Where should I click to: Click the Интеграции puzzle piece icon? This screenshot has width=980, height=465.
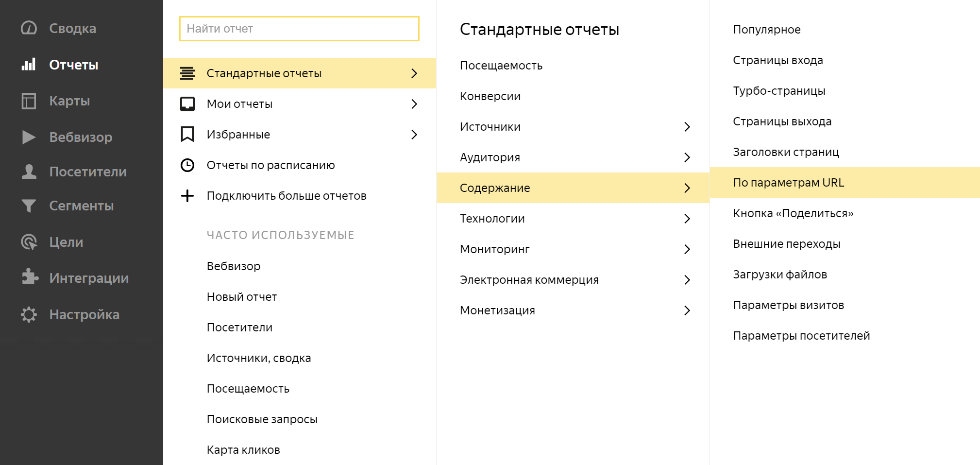pyautogui.click(x=30, y=277)
